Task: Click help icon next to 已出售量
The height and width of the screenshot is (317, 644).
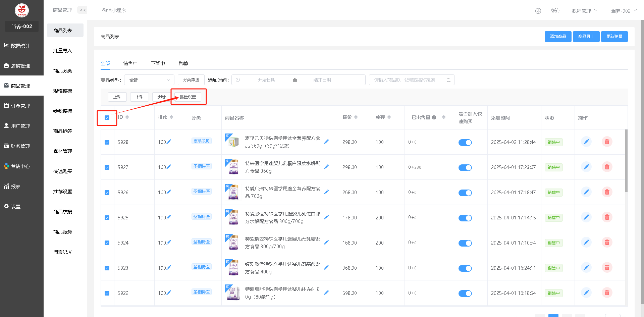Action: [434, 117]
